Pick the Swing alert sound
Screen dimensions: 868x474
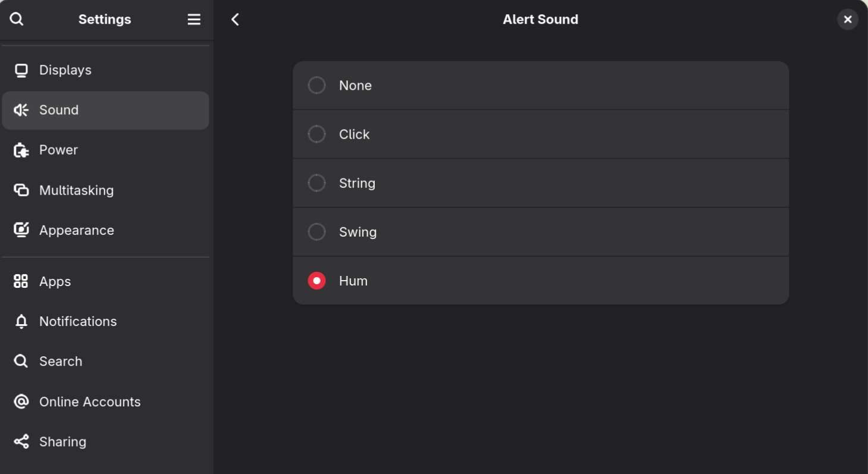(x=317, y=232)
